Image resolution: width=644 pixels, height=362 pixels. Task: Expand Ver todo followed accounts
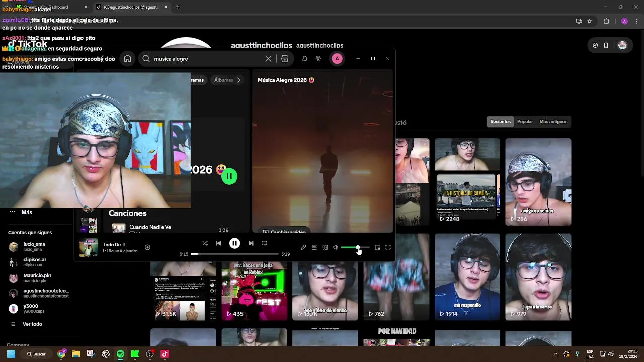[x=32, y=324]
